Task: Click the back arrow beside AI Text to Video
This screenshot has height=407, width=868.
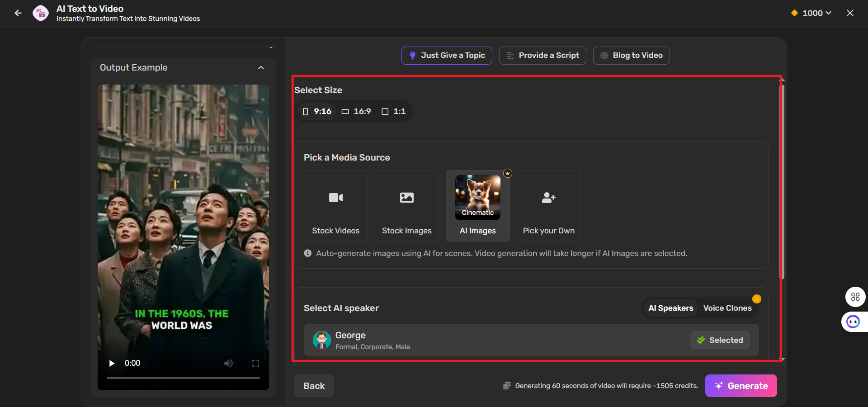Action: click(x=18, y=13)
